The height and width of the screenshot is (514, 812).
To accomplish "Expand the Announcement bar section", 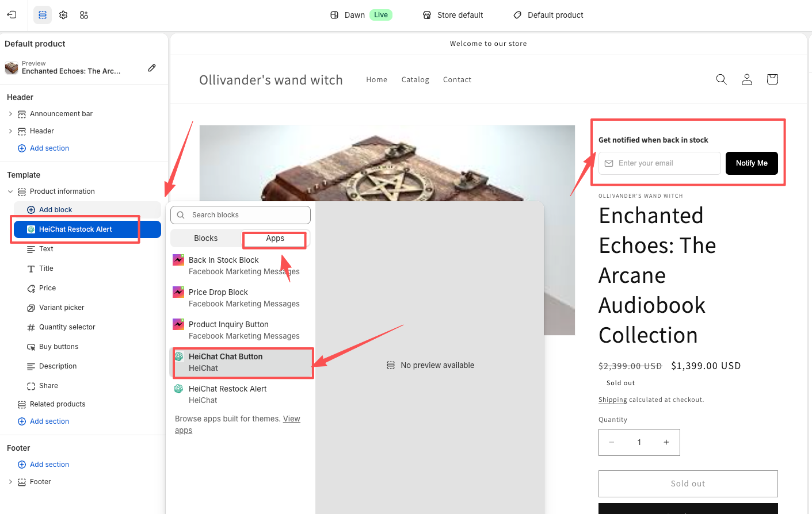I will 10,114.
